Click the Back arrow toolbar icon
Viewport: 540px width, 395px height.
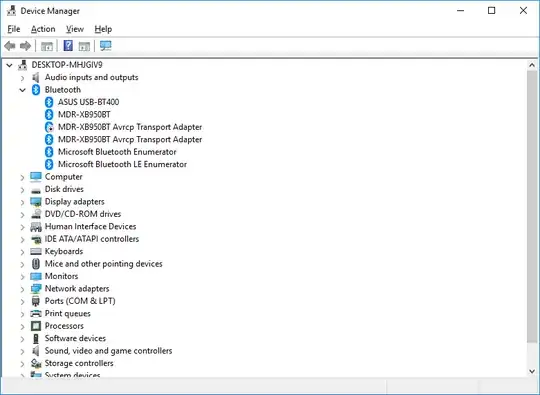click(10, 46)
